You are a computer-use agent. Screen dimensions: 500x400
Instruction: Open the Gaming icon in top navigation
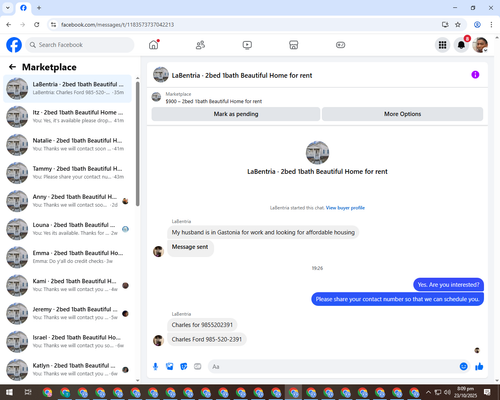pyautogui.click(x=340, y=45)
